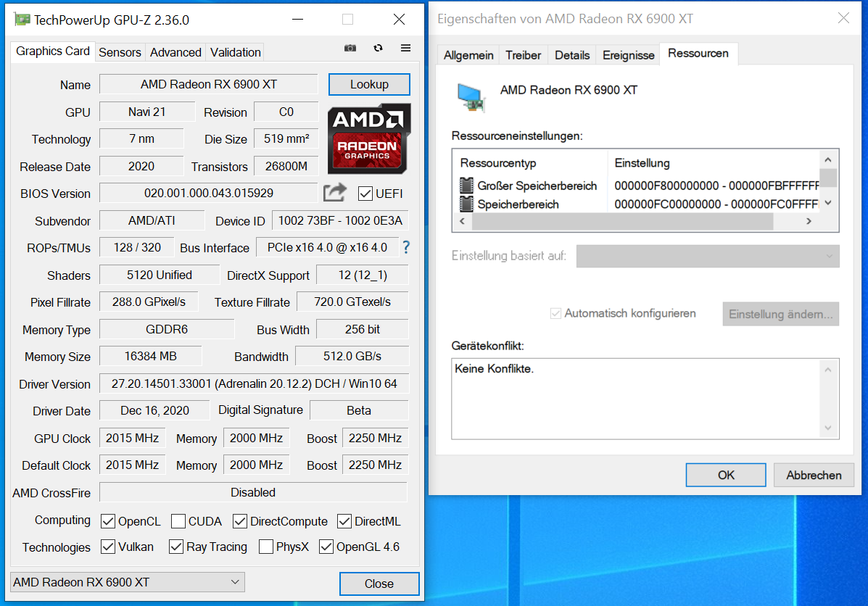Screen dimensions: 868x606
Task: Click the Digital Signature Beta field
Action: 359,410
